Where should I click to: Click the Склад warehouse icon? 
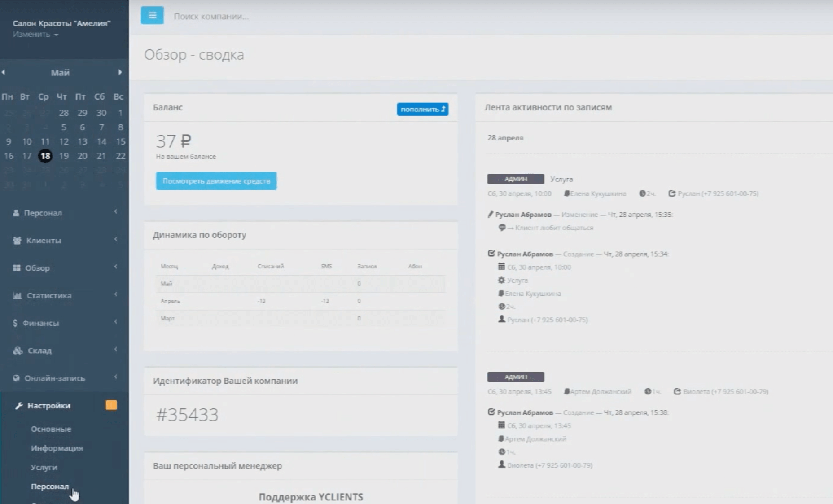[18, 351]
